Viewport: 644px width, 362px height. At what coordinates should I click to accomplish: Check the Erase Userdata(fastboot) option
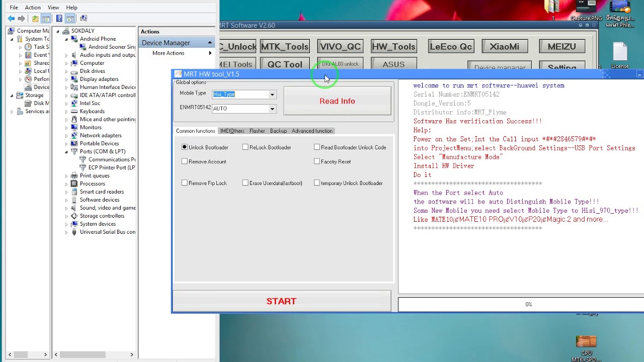click(x=246, y=183)
